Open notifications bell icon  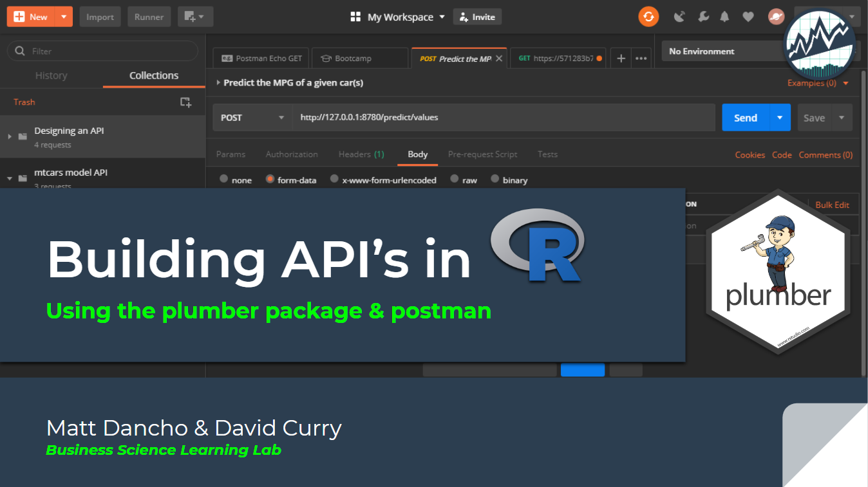[x=725, y=17]
